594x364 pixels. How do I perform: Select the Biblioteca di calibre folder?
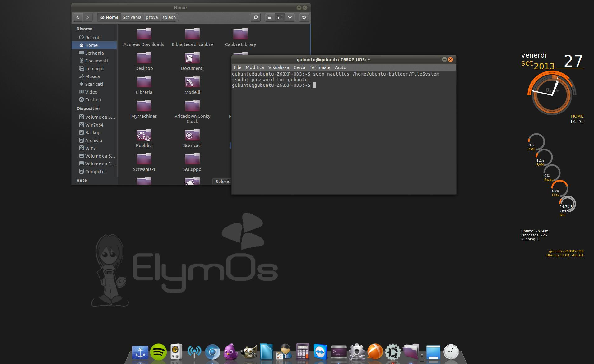(x=192, y=37)
